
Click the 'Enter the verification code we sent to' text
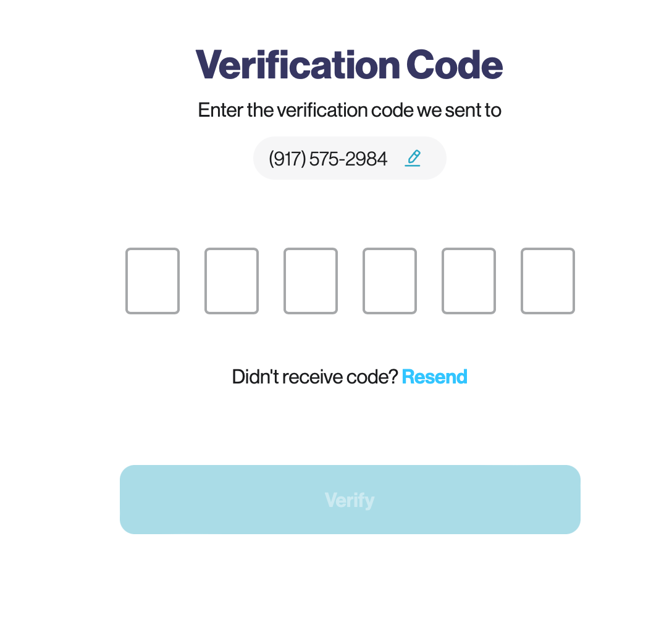350,110
